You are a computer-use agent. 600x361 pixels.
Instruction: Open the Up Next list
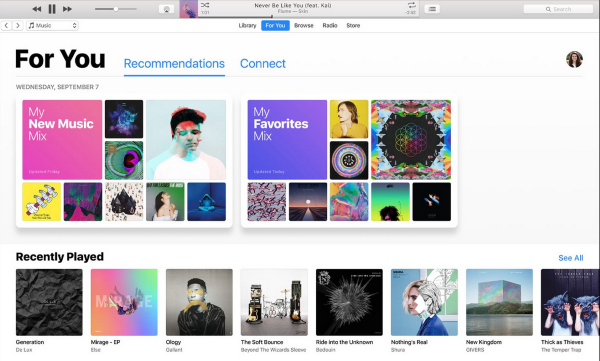pos(432,9)
